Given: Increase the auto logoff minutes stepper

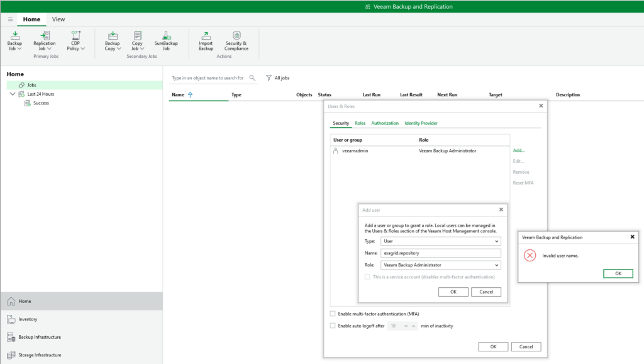Looking at the screenshot, I should tap(406, 326).
